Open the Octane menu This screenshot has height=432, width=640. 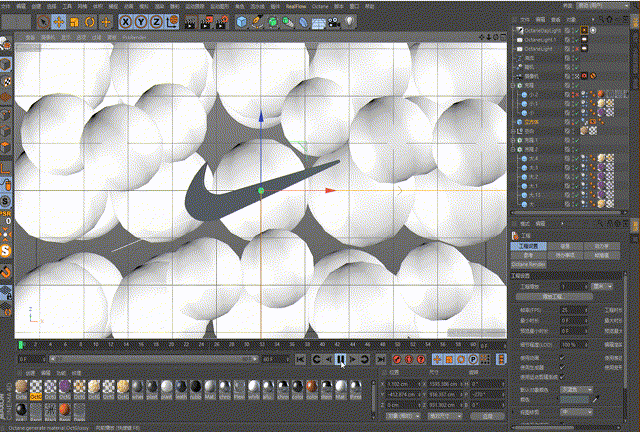(x=320, y=7)
